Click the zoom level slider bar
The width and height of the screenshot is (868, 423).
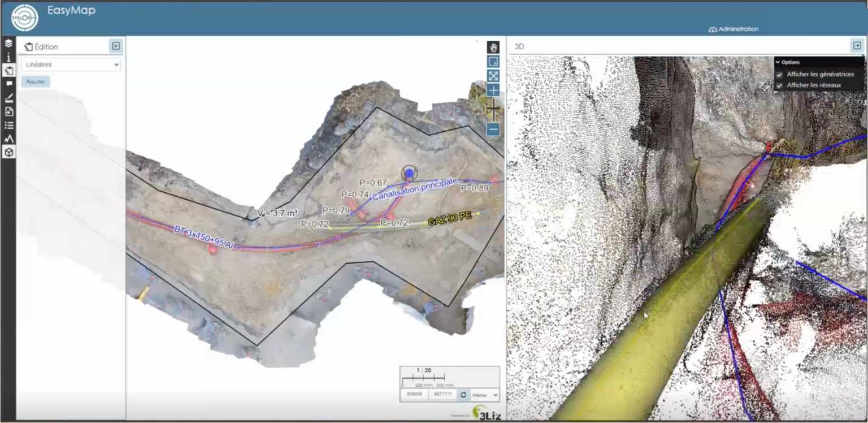[493, 110]
